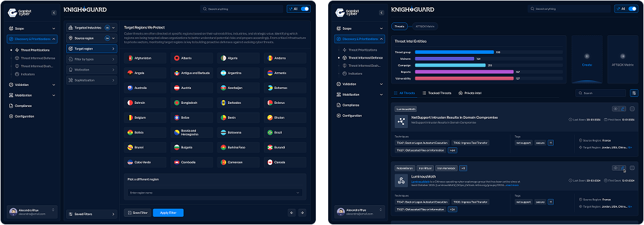Add a tag with plus icon on LuminousMoth card
644x225 pixels.
pyautogui.click(x=551, y=202)
